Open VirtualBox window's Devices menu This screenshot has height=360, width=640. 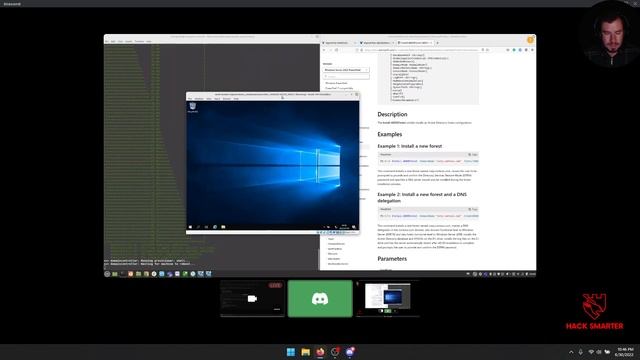227,99
